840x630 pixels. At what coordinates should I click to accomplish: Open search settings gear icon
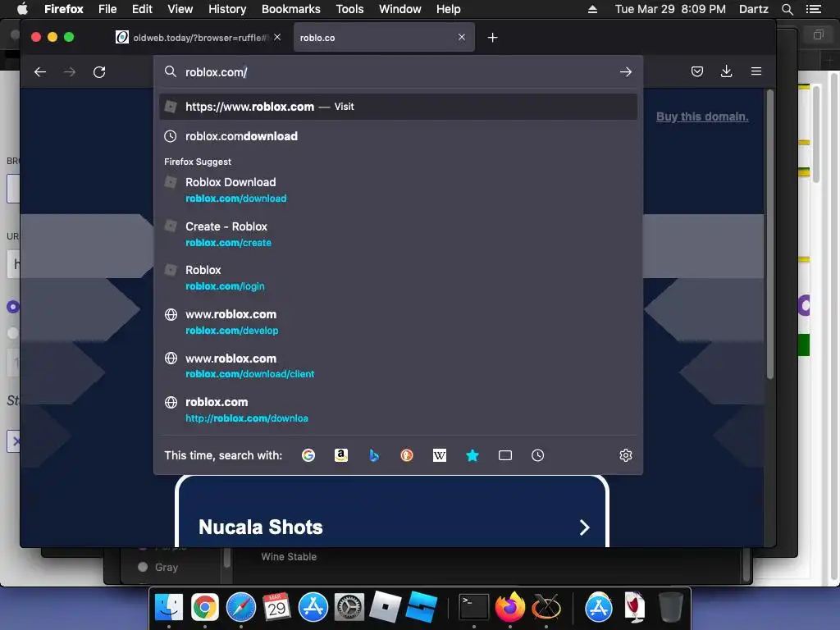coord(625,455)
